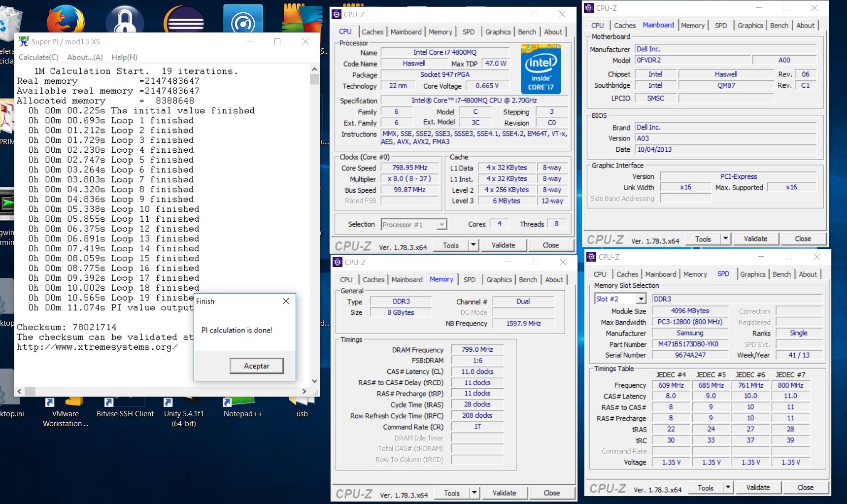The image size is (847, 504).
Task: Select Bench tab in Mainboard window
Action: click(x=779, y=25)
